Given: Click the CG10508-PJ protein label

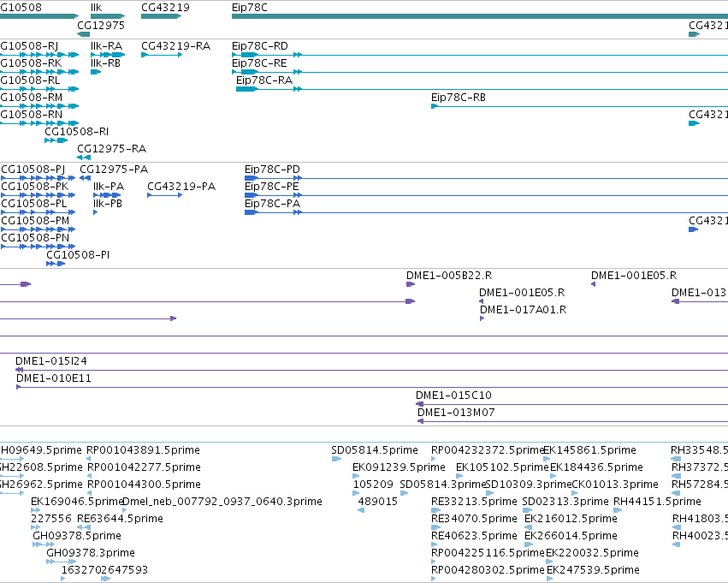Looking at the screenshot, I should coord(33,170).
